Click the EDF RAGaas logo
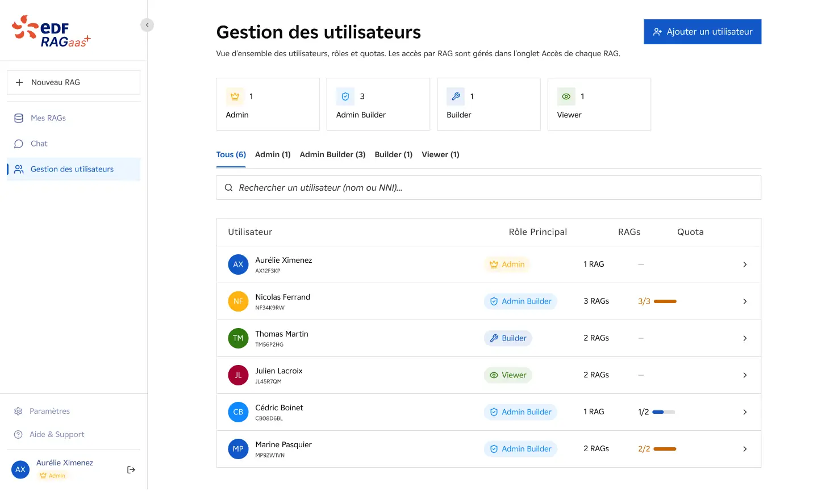The image size is (830, 504). [51, 31]
